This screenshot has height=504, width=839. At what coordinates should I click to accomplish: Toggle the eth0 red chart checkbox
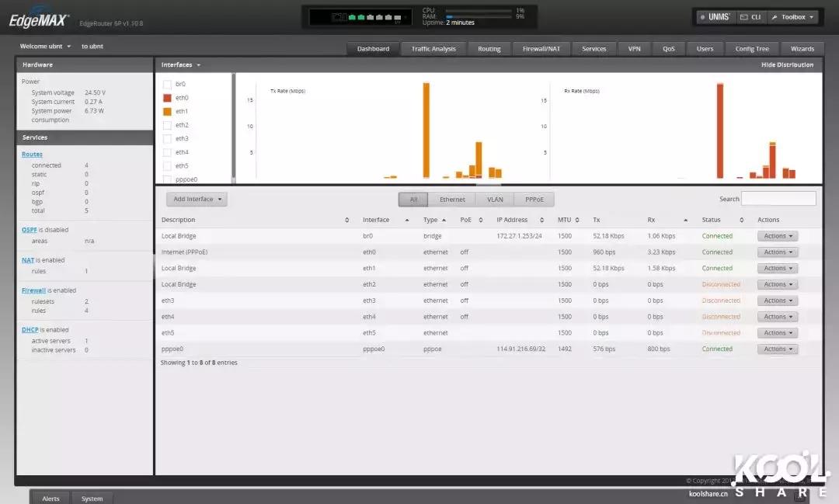(x=167, y=98)
